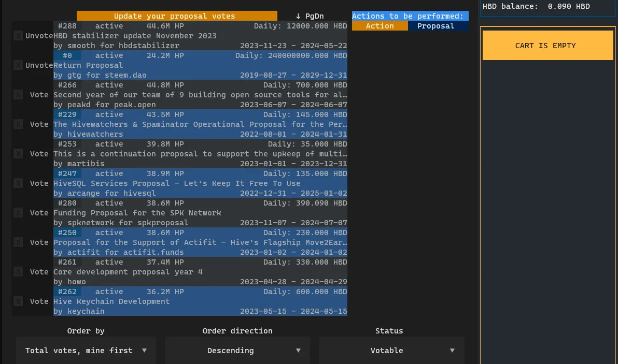This screenshot has height=364, width=618.
Task: Click the 'by actifit for actifit.funds' author line
Action: (119, 252)
